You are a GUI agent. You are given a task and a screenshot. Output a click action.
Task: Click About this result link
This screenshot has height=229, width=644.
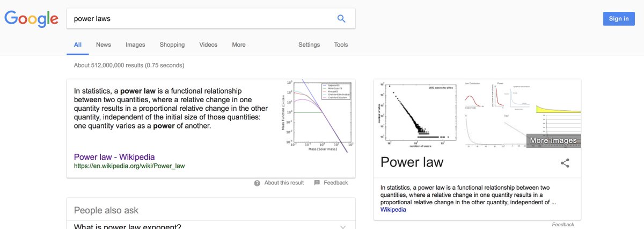click(x=284, y=183)
